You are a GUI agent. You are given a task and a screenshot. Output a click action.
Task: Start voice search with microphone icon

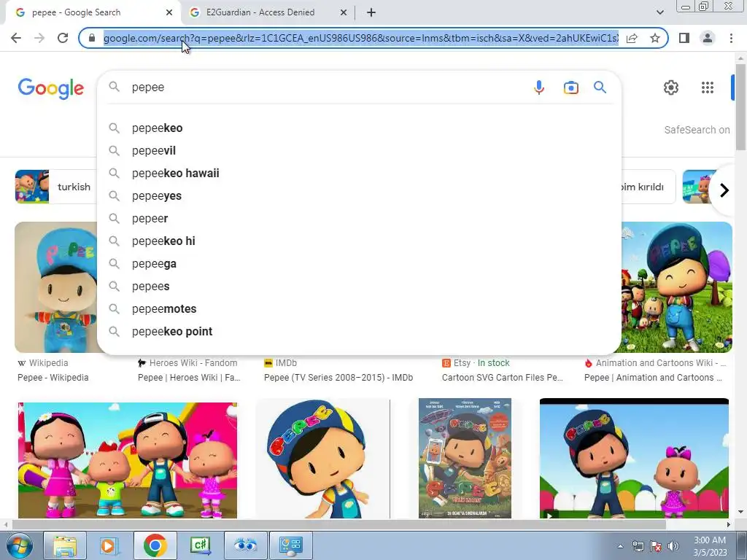(539, 87)
